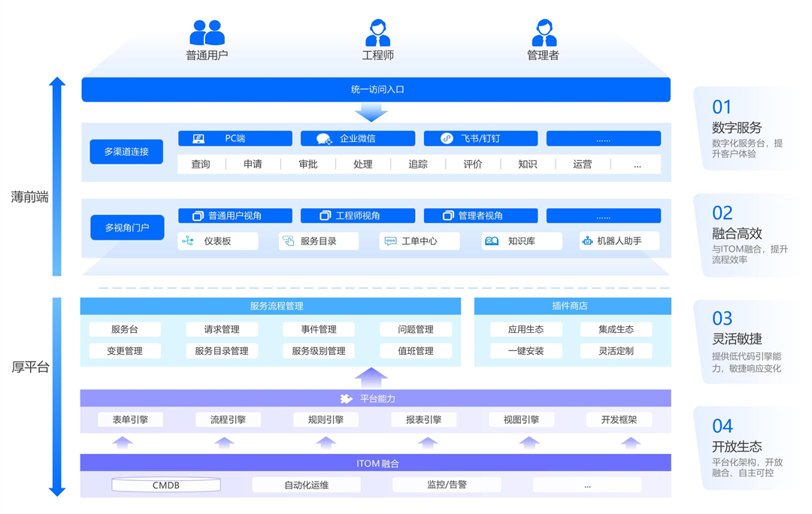Switch to 管理者视角 tab
Image resolution: width=812 pixels, height=514 pixels.
pos(480,216)
